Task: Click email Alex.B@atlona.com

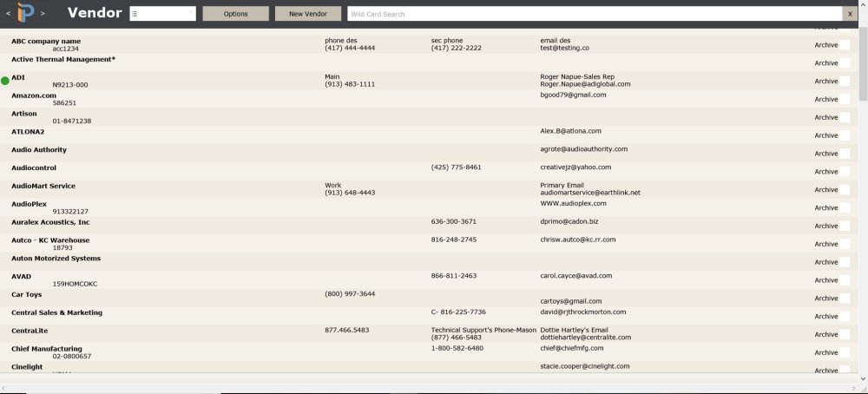Action: pos(571,131)
